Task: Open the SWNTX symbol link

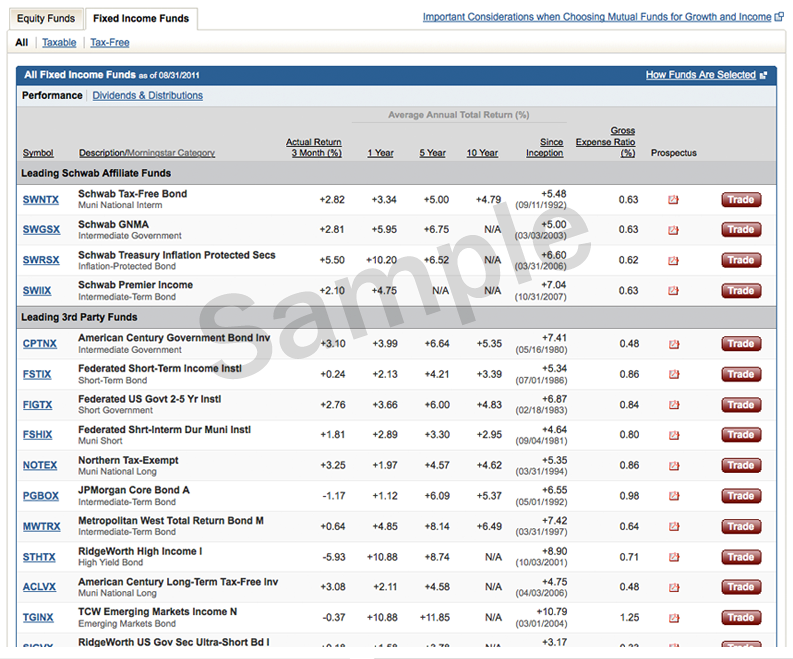Action: coord(41,200)
